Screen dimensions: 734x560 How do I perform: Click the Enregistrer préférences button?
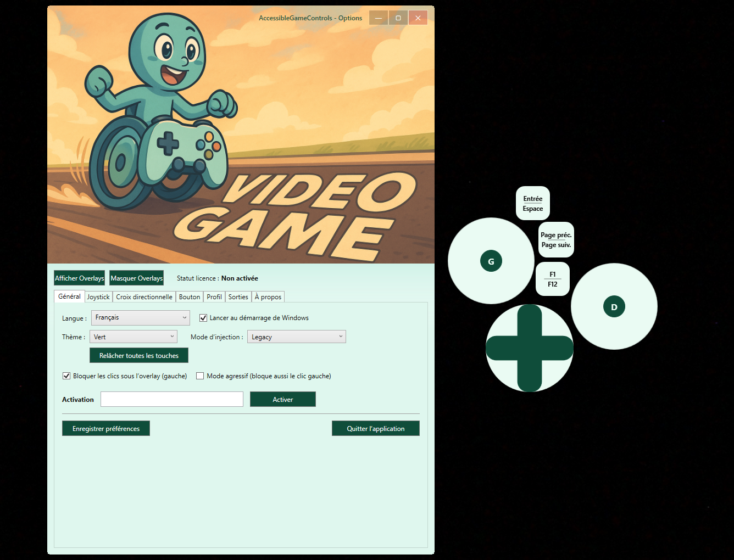pos(106,429)
